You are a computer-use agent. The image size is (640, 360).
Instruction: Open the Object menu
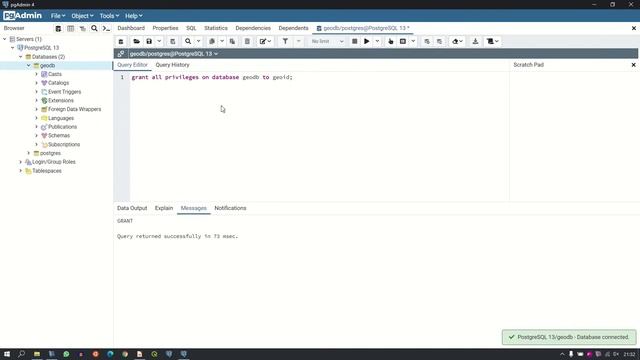coord(82,16)
